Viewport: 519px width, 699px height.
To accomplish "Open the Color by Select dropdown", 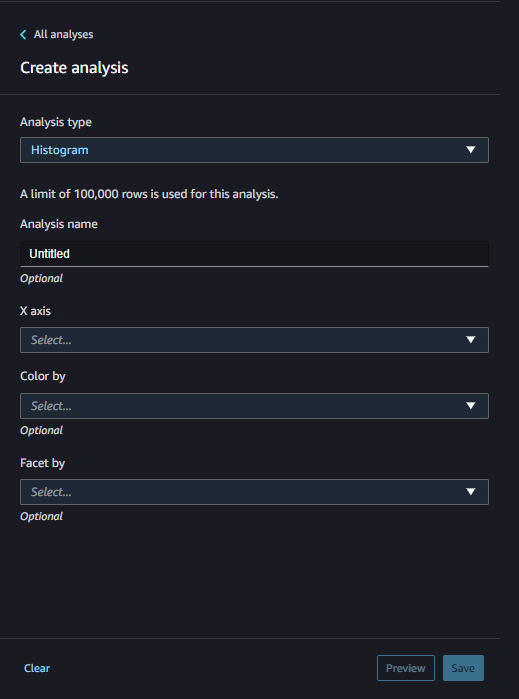I will 254,406.
